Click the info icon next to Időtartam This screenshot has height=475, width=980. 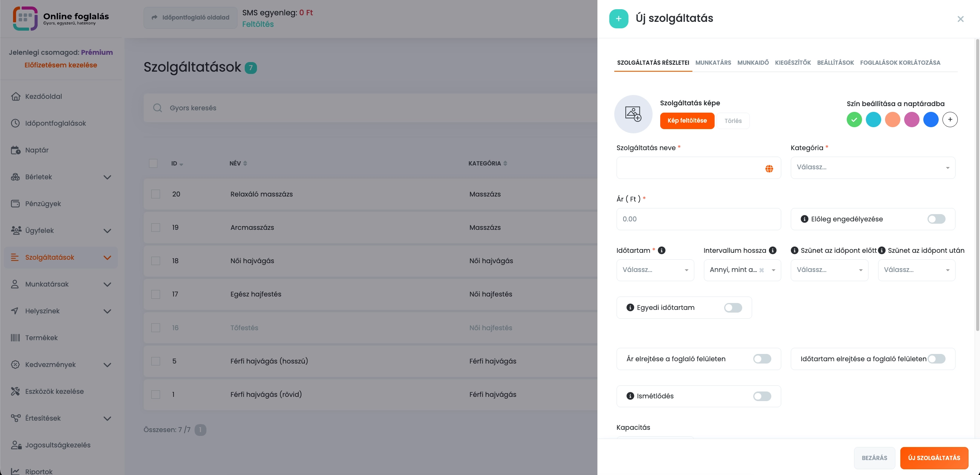pyautogui.click(x=661, y=251)
